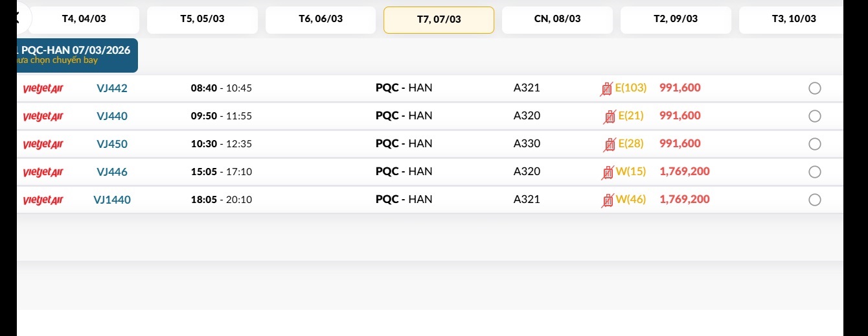Click the no-baggage icon for VJ450

coord(610,145)
